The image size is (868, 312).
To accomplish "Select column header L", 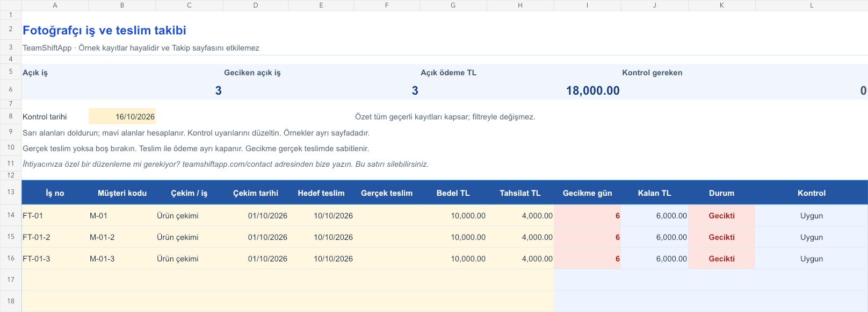I will coord(811,5).
